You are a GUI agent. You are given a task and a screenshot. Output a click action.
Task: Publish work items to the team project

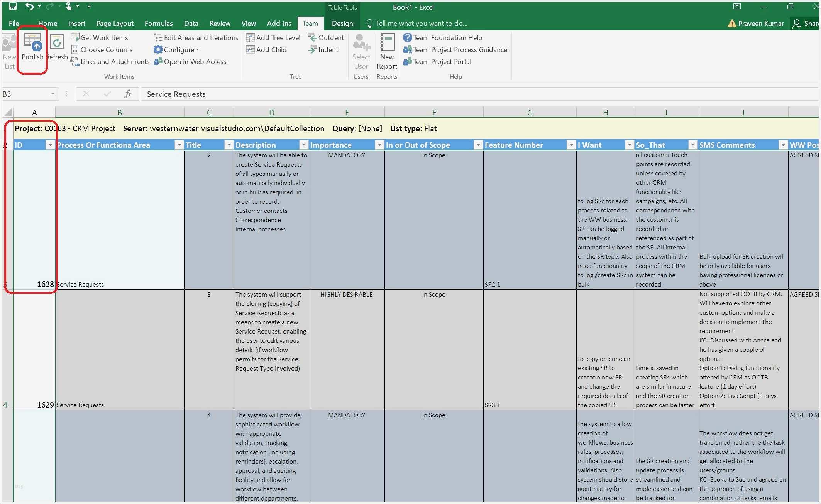(x=32, y=51)
